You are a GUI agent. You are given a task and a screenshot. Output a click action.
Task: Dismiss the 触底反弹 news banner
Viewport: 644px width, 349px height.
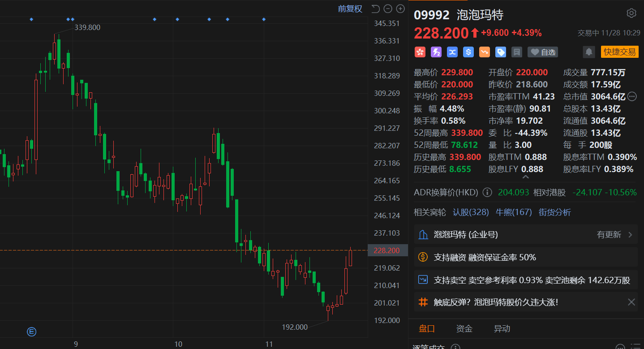coord(631,302)
